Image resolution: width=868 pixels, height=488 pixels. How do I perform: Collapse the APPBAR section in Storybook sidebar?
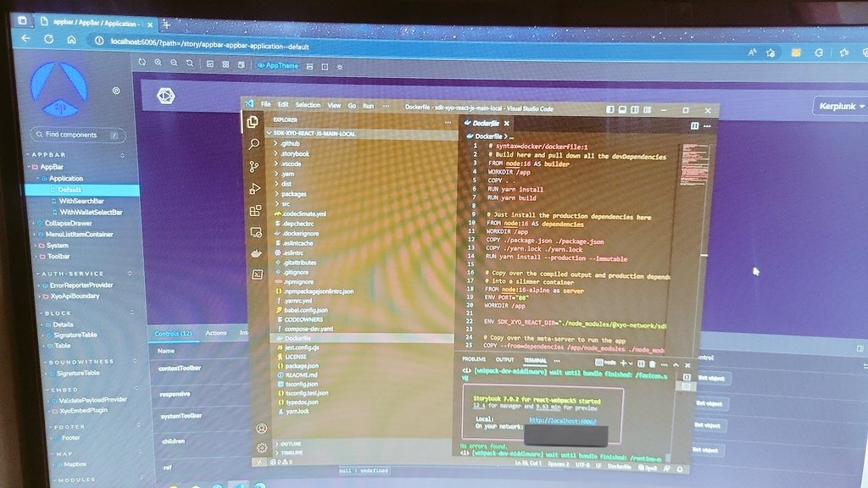[x=48, y=155]
